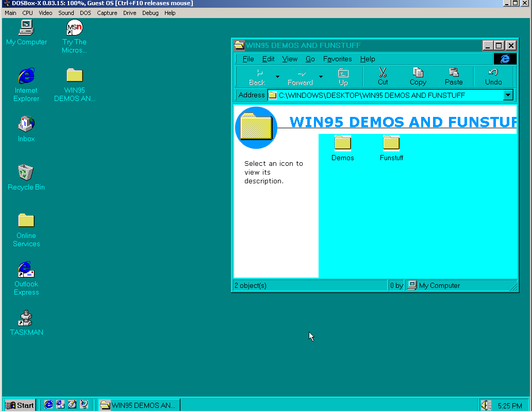Click the WIN95 DEMOS taskbar button
Viewport: 532px width, 412px height.
tap(139, 405)
